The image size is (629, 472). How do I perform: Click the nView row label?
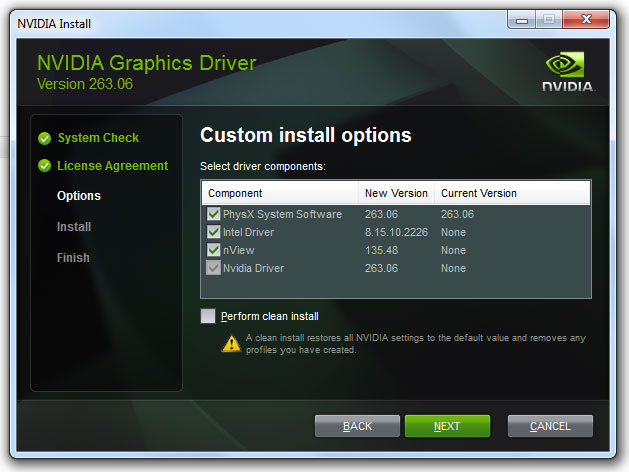click(239, 250)
